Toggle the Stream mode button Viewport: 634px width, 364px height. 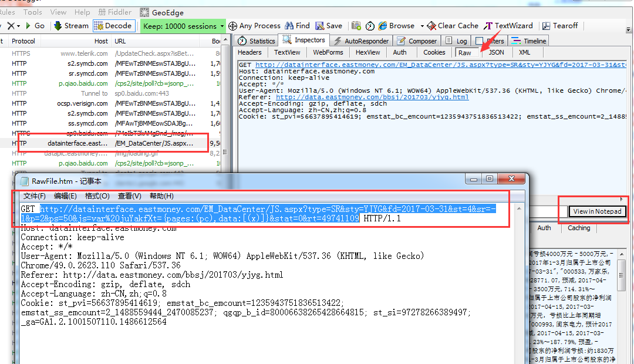(x=71, y=26)
